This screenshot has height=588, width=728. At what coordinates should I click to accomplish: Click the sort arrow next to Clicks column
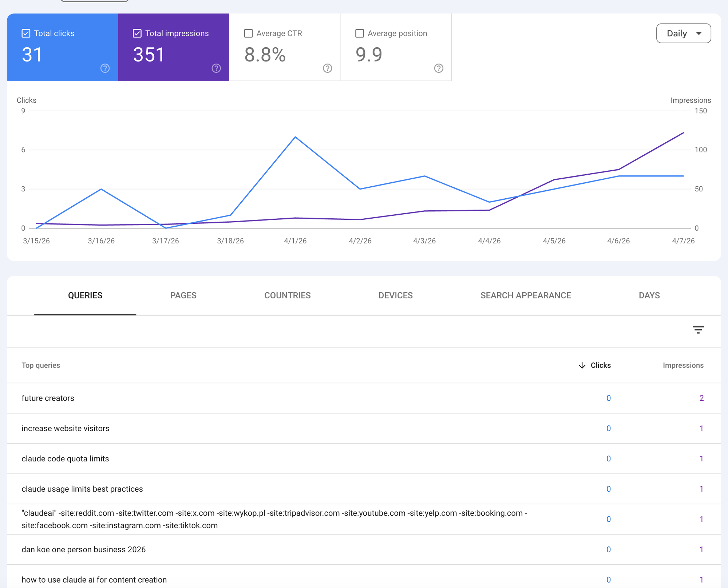(x=582, y=365)
